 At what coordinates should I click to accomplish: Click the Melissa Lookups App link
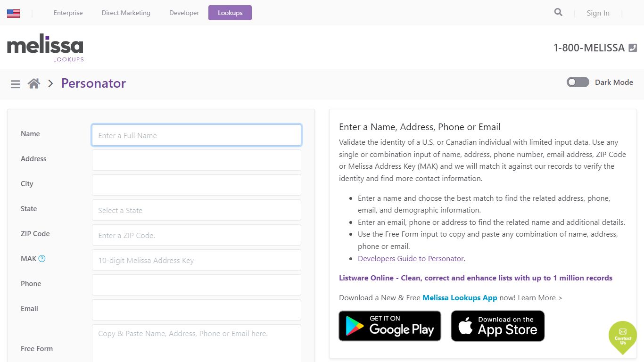coord(460,298)
